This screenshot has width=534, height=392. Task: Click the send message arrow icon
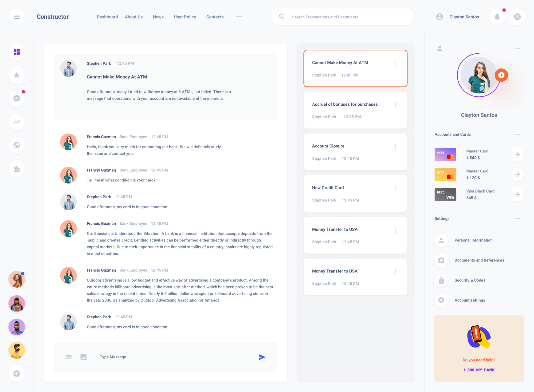[x=262, y=357]
